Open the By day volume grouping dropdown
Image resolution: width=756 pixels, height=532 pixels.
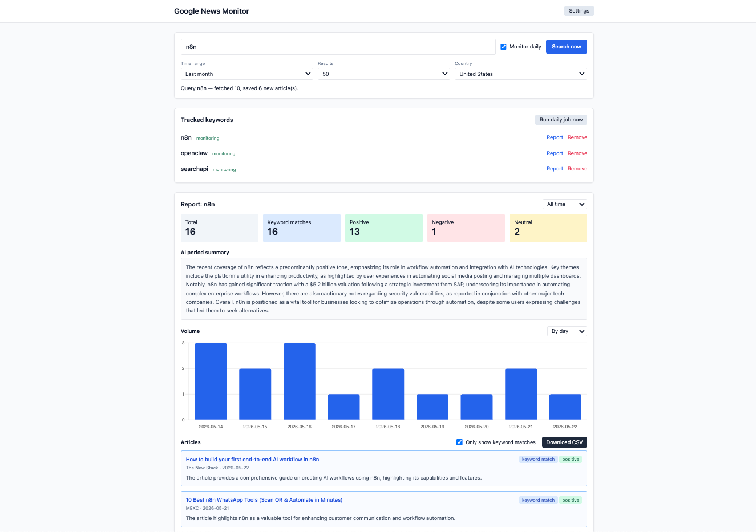click(x=567, y=331)
